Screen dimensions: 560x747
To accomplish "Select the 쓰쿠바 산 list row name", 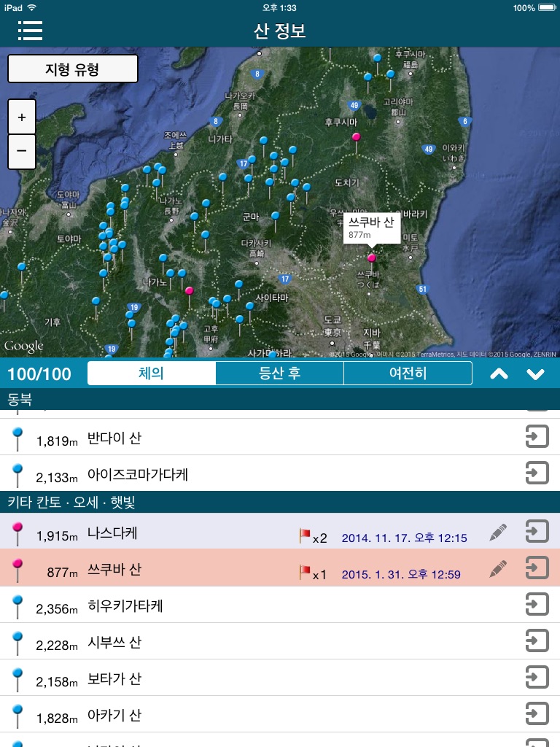I will [114, 569].
